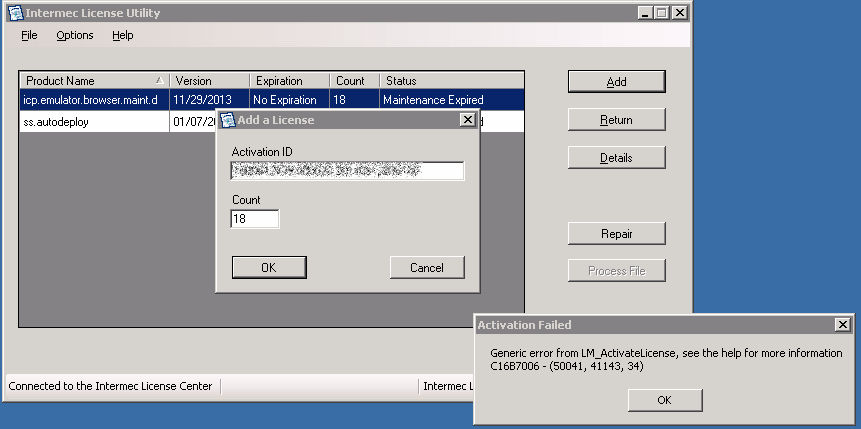Click the Add a License dialog icon

[x=227, y=120]
